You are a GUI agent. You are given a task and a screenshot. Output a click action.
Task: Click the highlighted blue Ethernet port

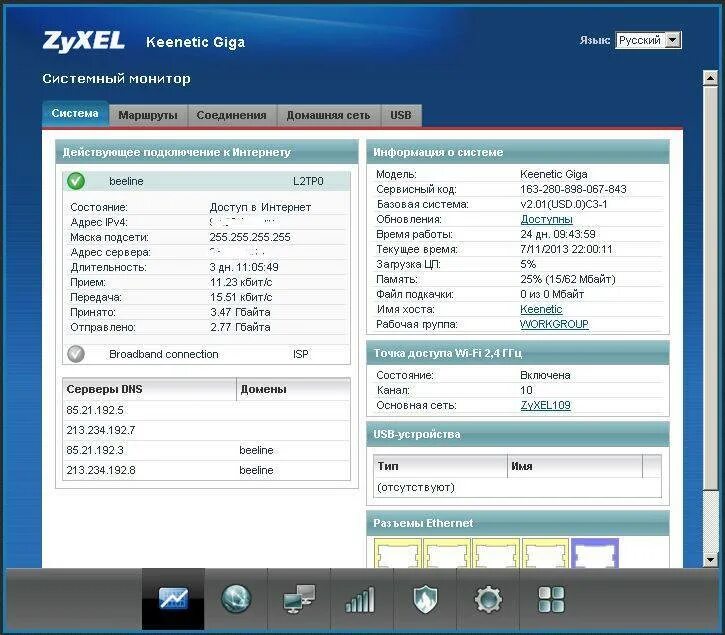[594, 554]
